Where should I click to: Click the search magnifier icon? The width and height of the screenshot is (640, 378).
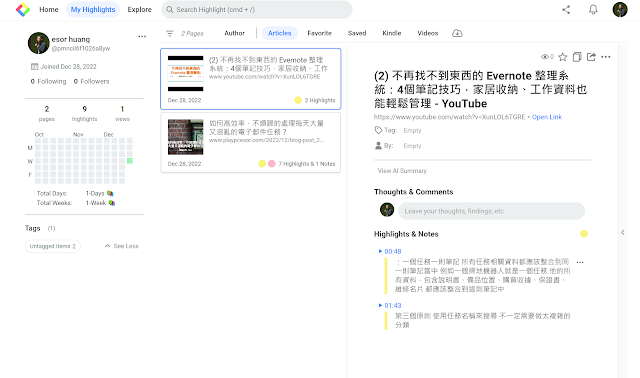point(169,9)
